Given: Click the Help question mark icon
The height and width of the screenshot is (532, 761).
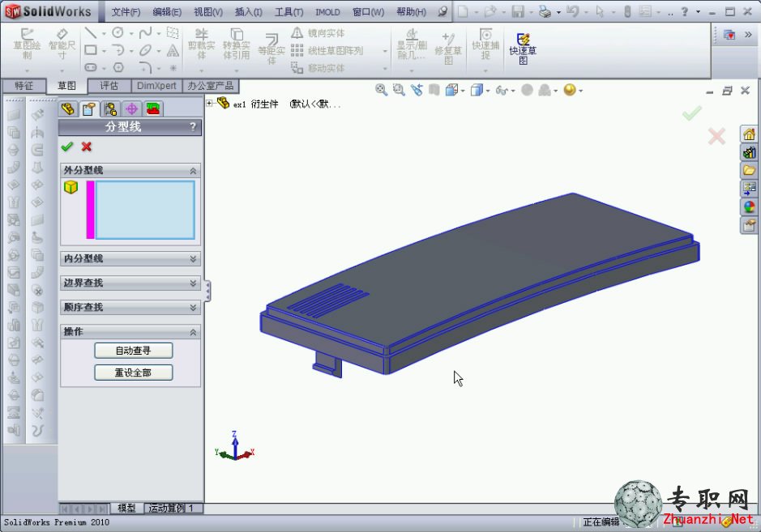Looking at the screenshot, I should pyautogui.click(x=684, y=11).
